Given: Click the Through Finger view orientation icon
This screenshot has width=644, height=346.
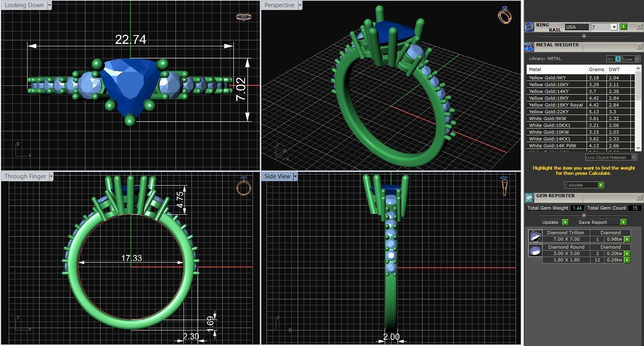Looking at the screenshot, I should click(244, 186).
